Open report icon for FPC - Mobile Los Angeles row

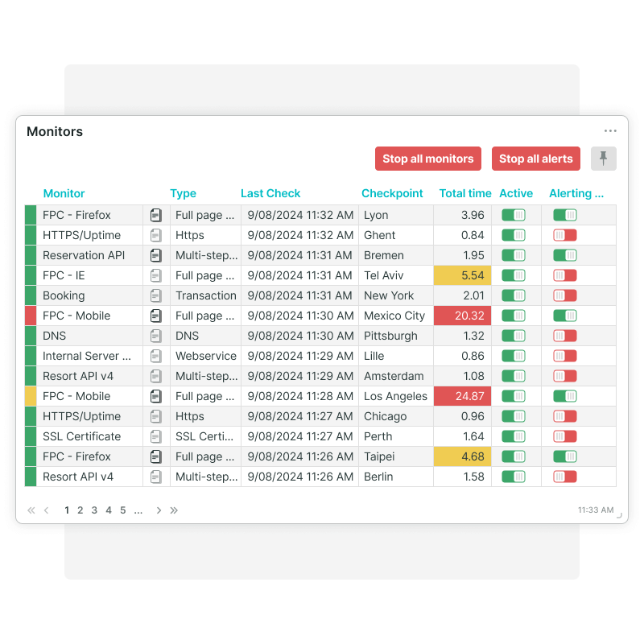[156, 396]
